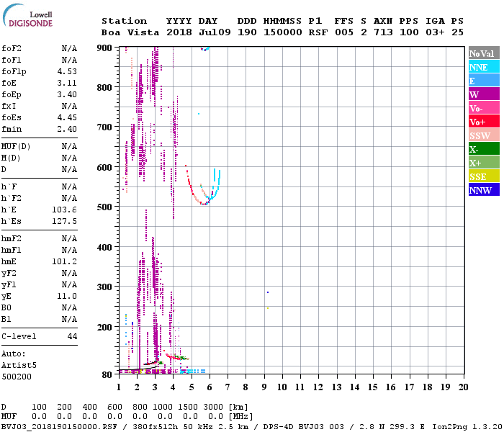Select the Vo- pink legend swatch
The width and height of the screenshot is (504, 432).
484,108
